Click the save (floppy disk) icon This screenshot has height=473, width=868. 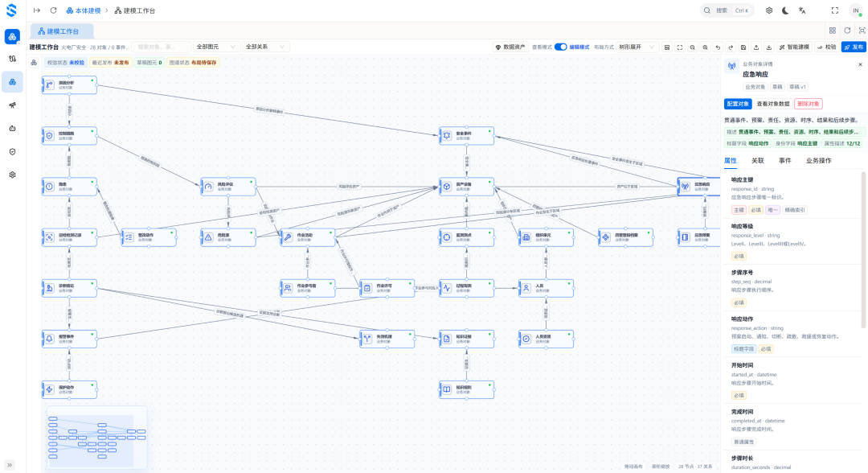click(743, 47)
